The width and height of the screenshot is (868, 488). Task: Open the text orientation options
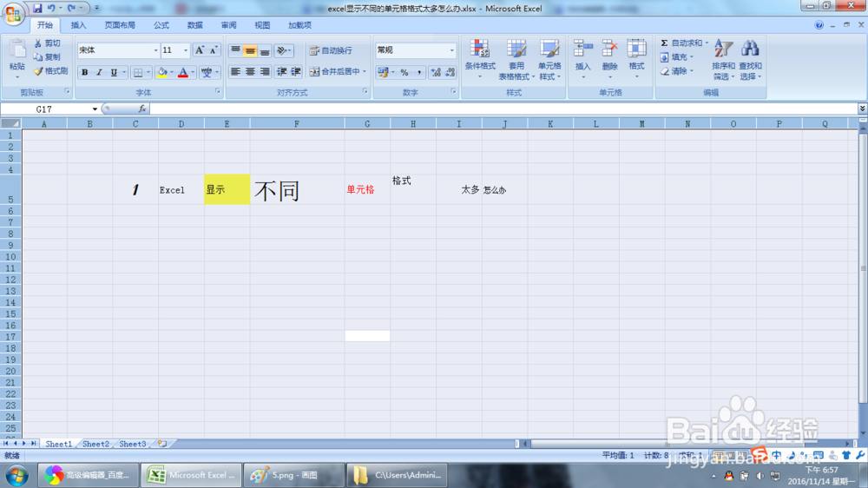(x=284, y=50)
